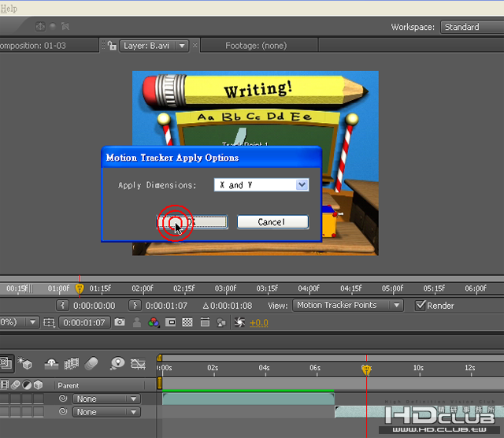This screenshot has width=504, height=438.
Task: Click the current time 0:00:01:07 button
Action: [x=84, y=322]
